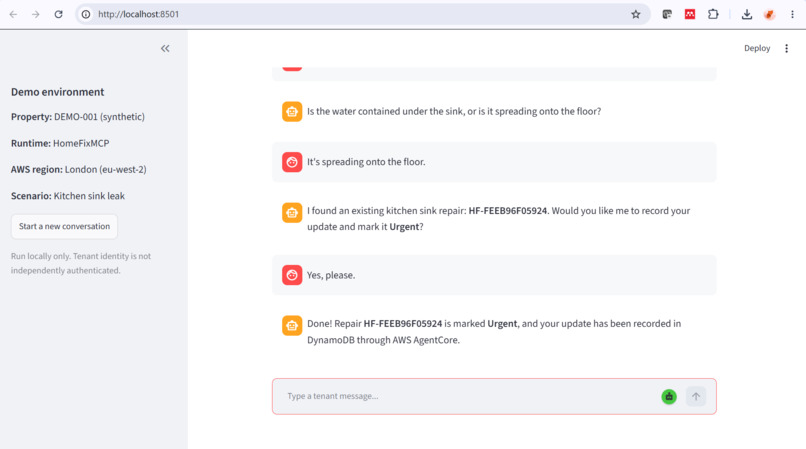The image size is (806, 449).
Task: Click the question about water spreading onto floor
Action: (x=454, y=112)
